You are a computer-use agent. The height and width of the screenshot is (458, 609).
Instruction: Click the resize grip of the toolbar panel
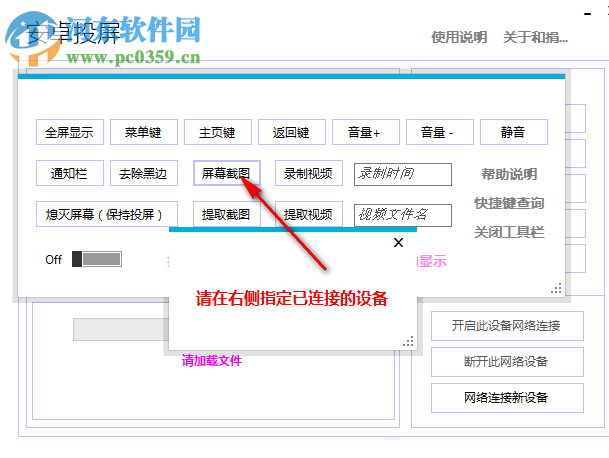556,288
